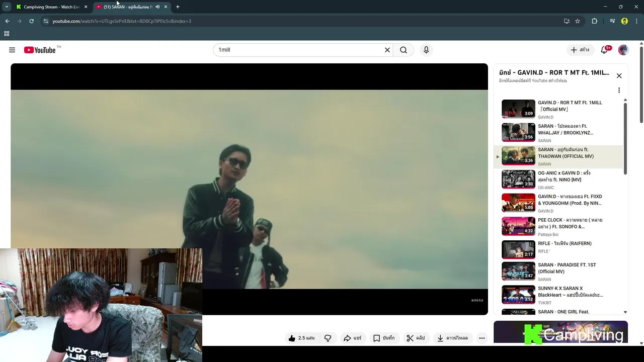Open the browser extensions puzzle icon
The height and width of the screenshot is (362, 644).
pyautogui.click(x=595, y=21)
